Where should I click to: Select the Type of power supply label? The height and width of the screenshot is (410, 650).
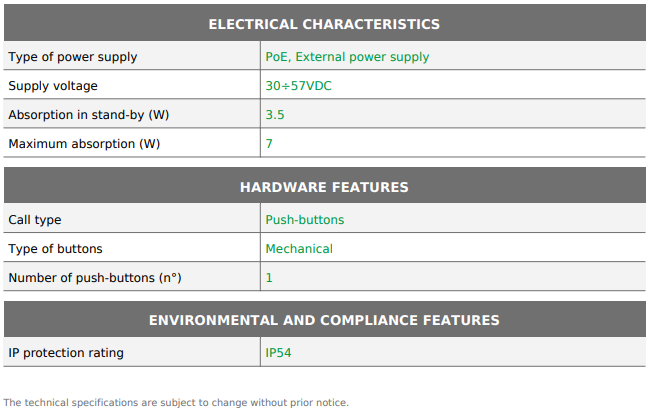tap(73, 57)
